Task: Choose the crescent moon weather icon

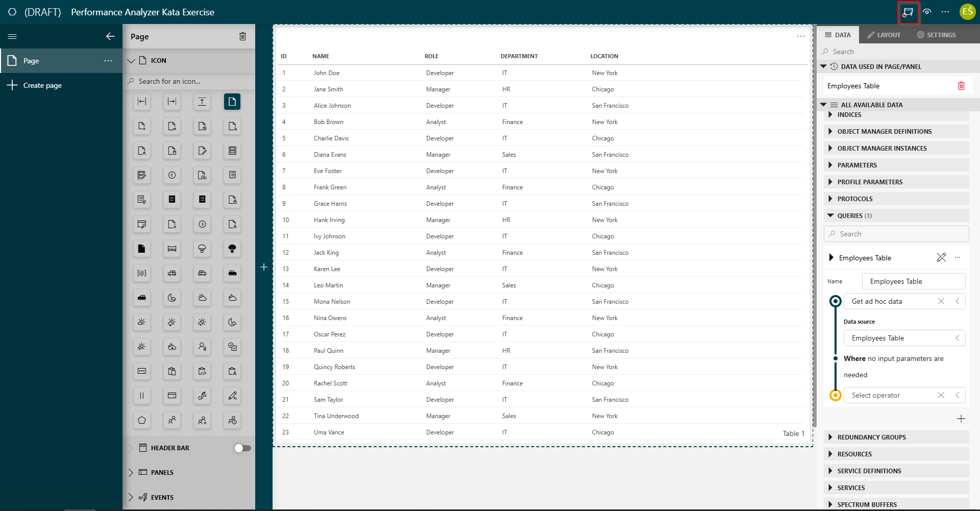Action: pos(172,298)
